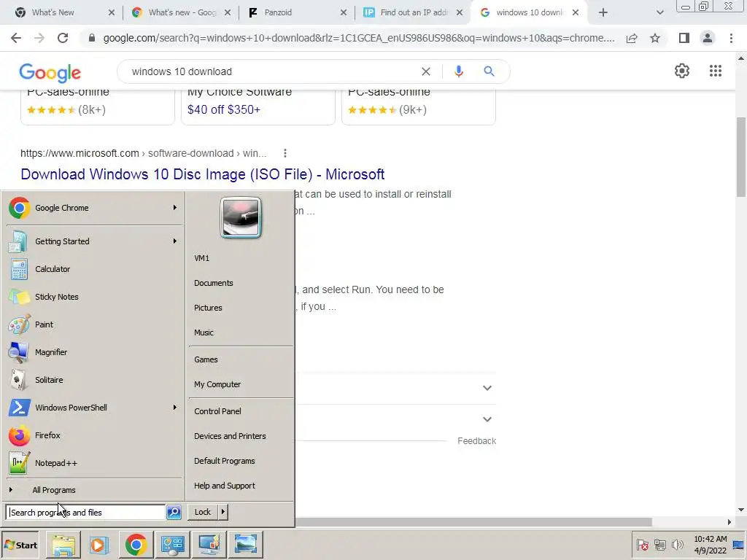Open Download Windows 10 Disc Image link
Image resolution: width=747 pixels, height=560 pixels.
(203, 174)
